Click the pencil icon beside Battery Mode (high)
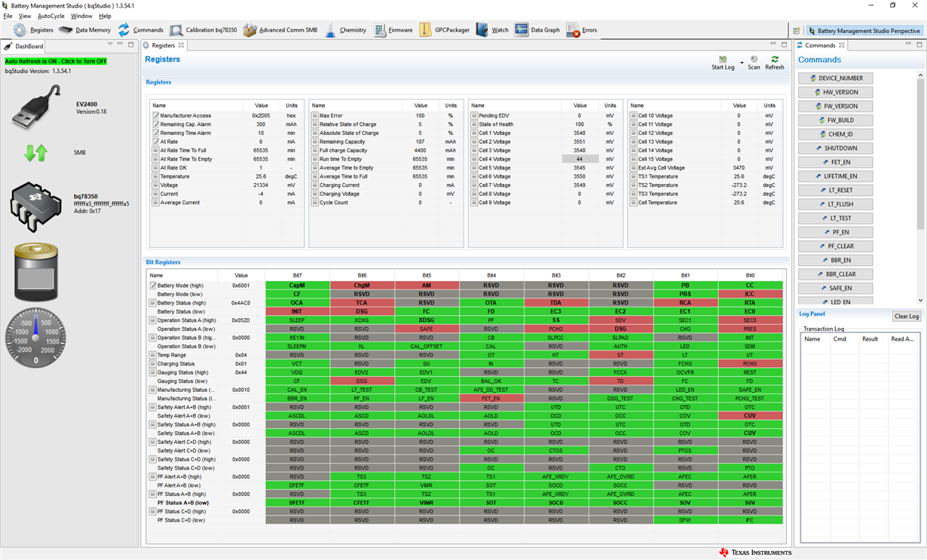The image size is (927, 560). click(x=153, y=286)
